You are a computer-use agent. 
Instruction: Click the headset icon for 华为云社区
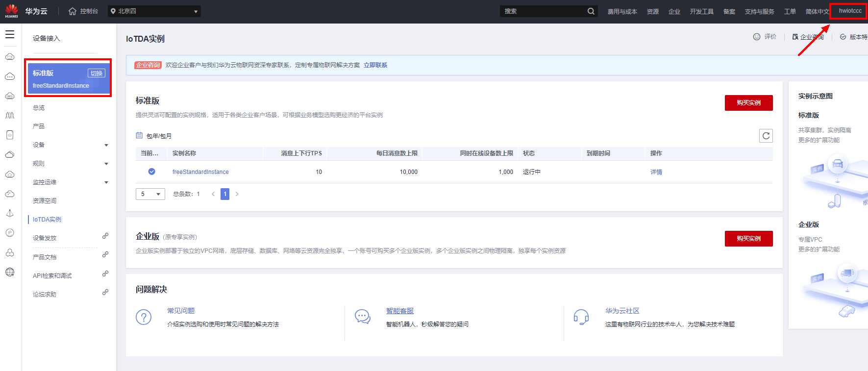pos(581,317)
